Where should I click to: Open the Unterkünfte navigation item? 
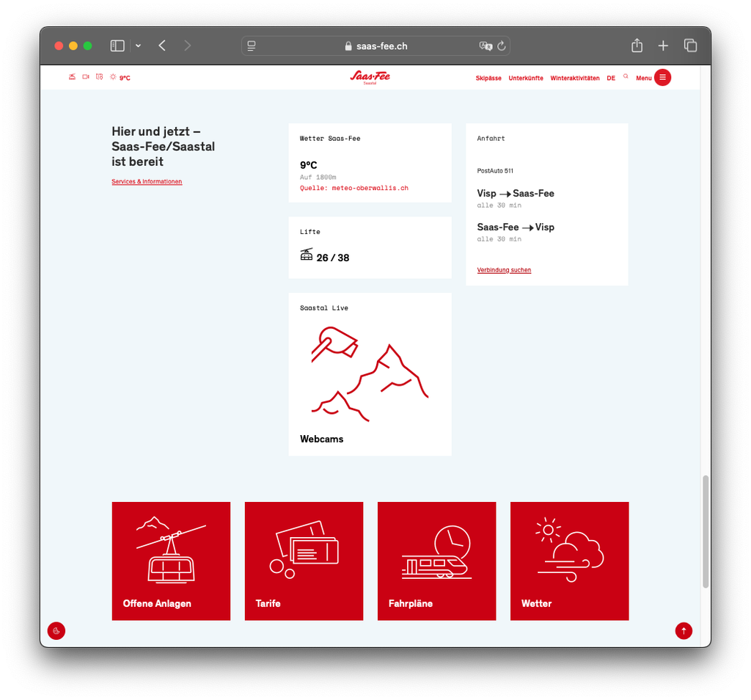[526, 78]
